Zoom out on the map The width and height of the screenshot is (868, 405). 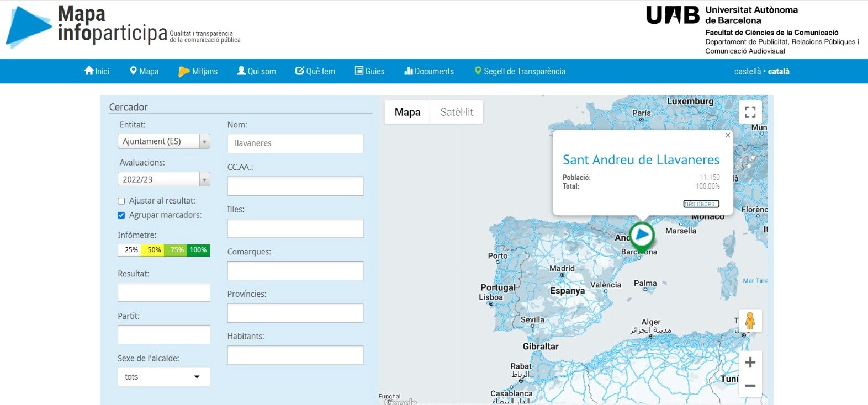point(750,386)
